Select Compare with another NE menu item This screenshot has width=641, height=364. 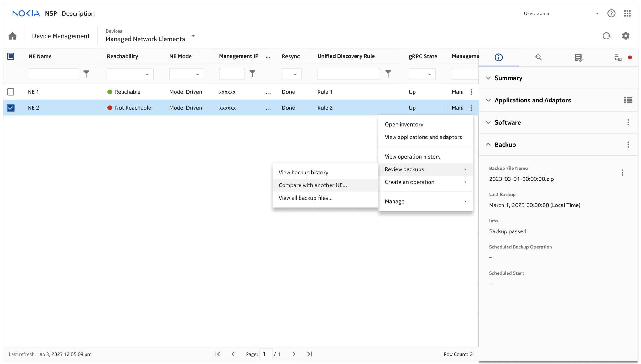tap(325, 185)
